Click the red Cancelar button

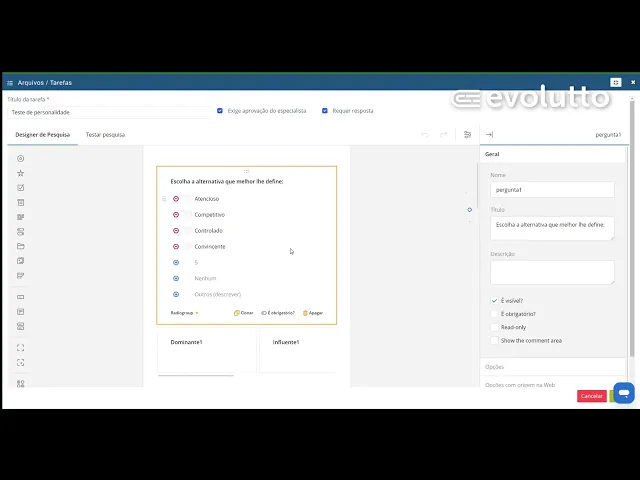[x=591, y=396]
